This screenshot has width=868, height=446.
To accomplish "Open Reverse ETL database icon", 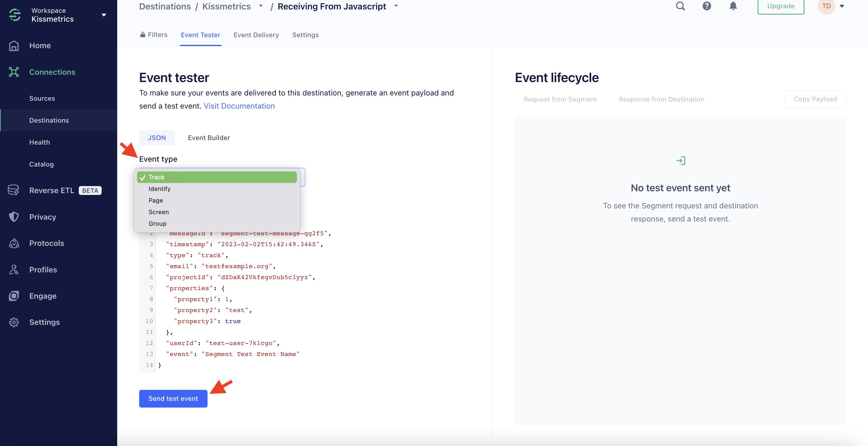I will (14, 190).
